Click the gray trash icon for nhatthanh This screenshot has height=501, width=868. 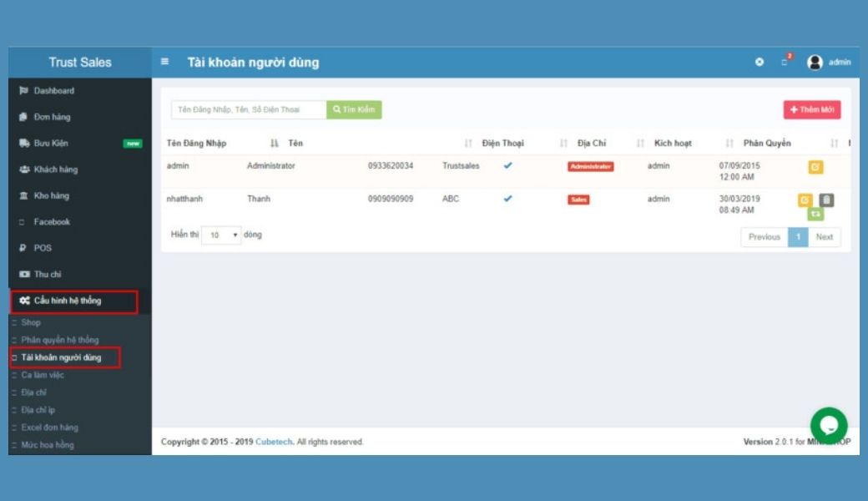point(826,200)
